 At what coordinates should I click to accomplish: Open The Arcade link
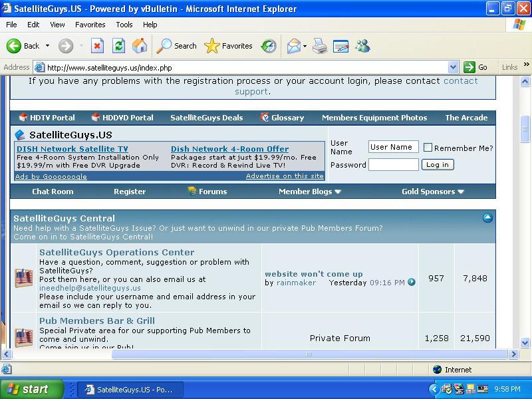466,118
